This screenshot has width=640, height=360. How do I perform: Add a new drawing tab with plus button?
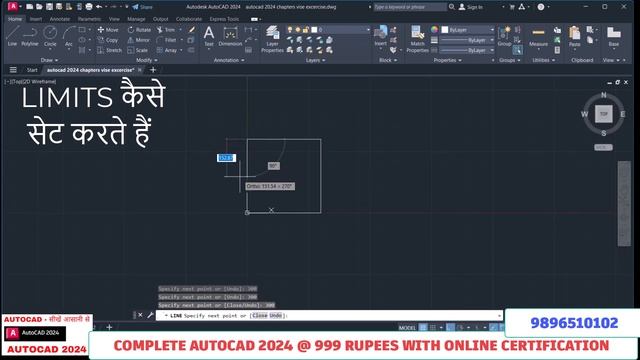coord(153,70)
